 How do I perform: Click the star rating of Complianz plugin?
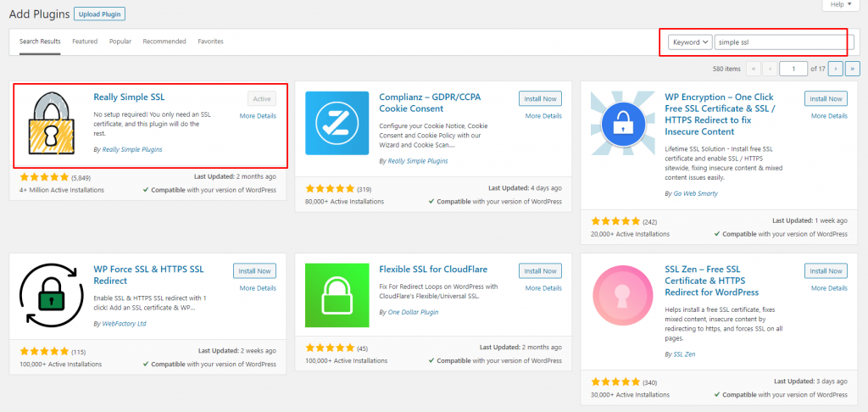pyautogui.click(x=330, y=188)
